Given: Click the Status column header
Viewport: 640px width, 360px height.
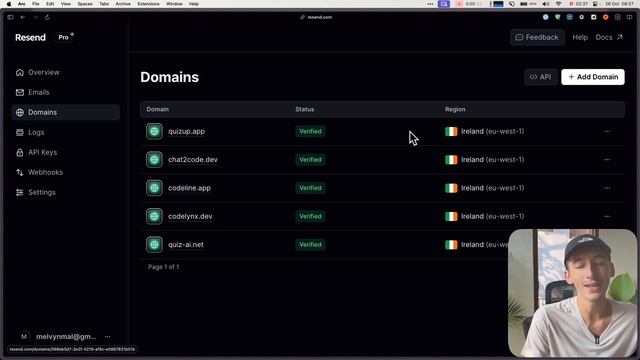Looking at the screenshot, I should click(305, 109).
